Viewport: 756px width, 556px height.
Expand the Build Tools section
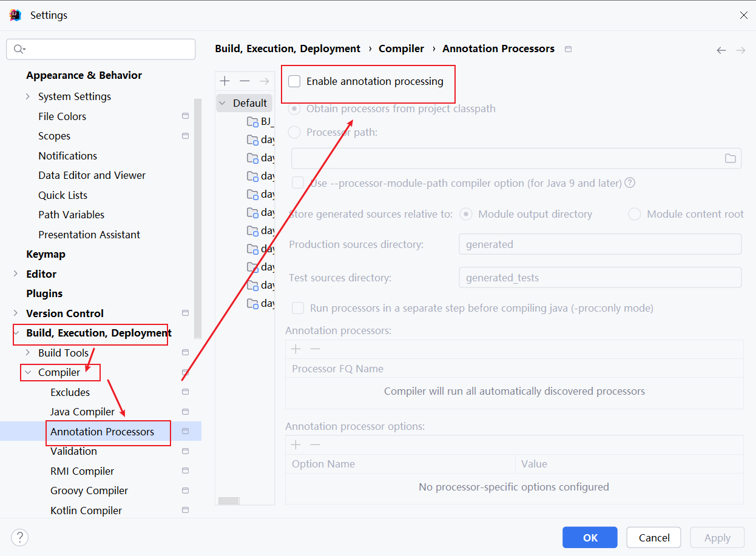[x=28, y=353]
